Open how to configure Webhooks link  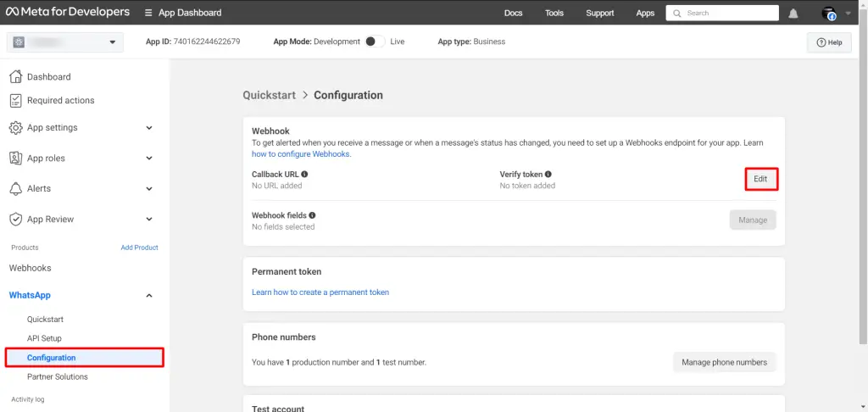(x=302, y=154)
